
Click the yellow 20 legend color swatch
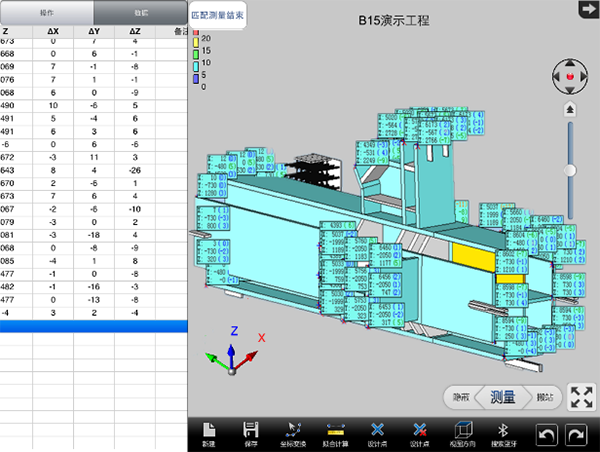coord(196,42)
